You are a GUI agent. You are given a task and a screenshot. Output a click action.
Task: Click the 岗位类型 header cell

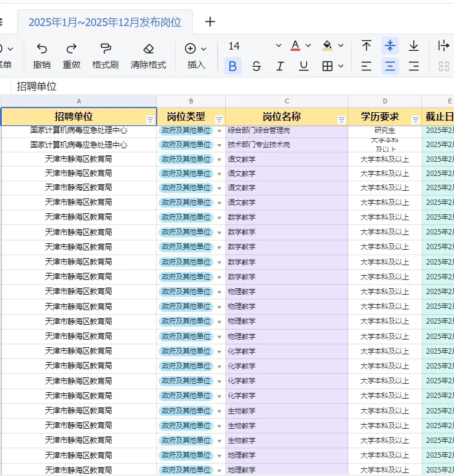tap(191, 116)
